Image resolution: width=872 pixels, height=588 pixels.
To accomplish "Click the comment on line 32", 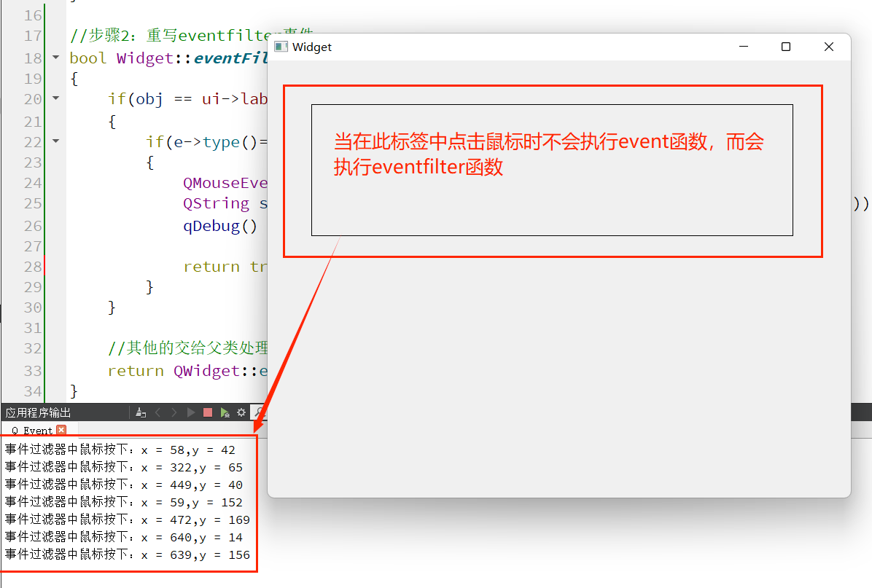I will pos(188,348).
